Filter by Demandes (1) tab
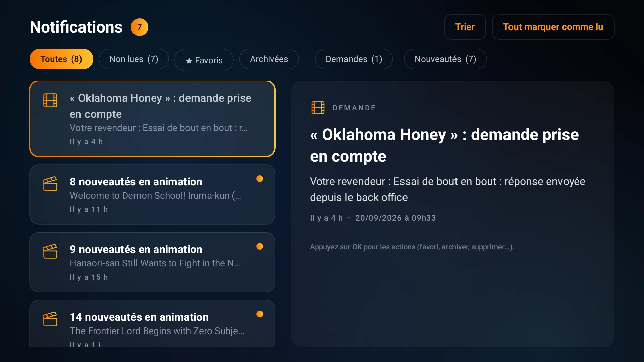The width and height of the screenshot is (644, 362). pos(354,59)
